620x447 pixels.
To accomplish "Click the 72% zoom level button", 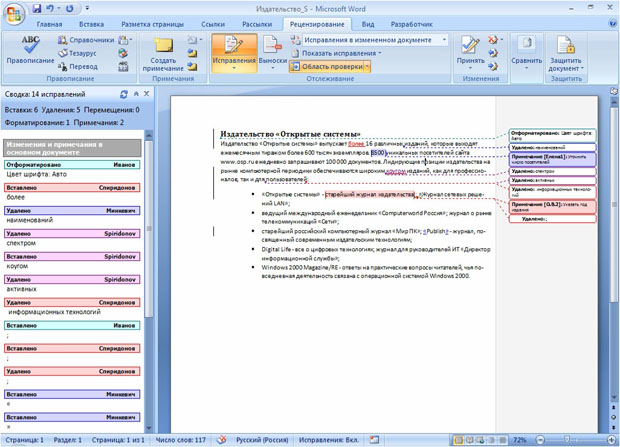I will click(520, 440).
